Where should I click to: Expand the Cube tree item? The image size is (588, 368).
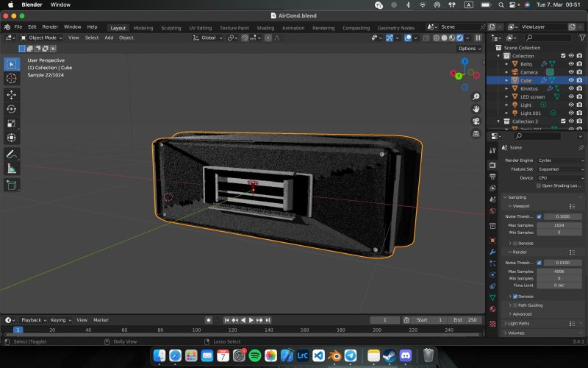[x=506, y=80]
